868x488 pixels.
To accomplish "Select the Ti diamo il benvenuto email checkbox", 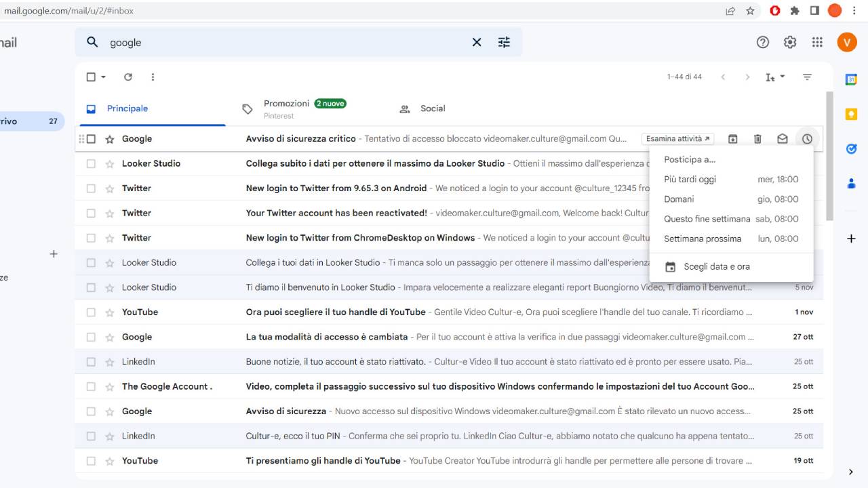I will click(x=91, y=287).
